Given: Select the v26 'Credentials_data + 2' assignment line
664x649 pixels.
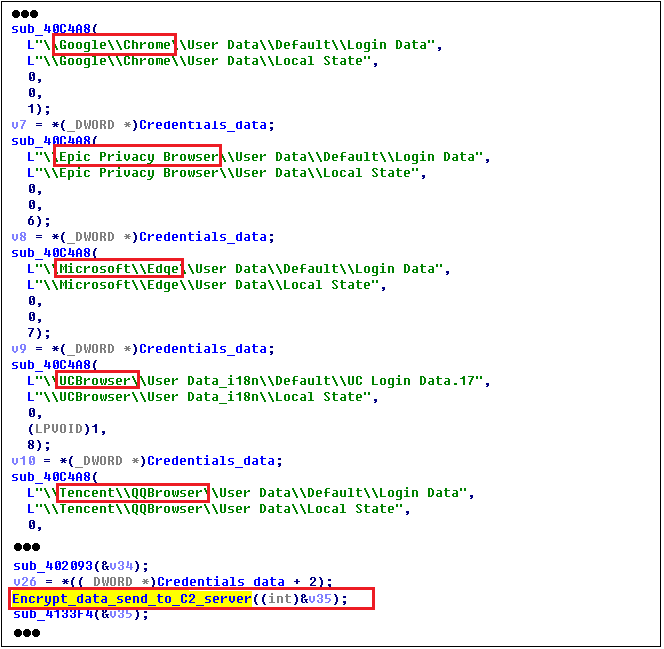Looking at the screenshot, I should coord(173,581).
